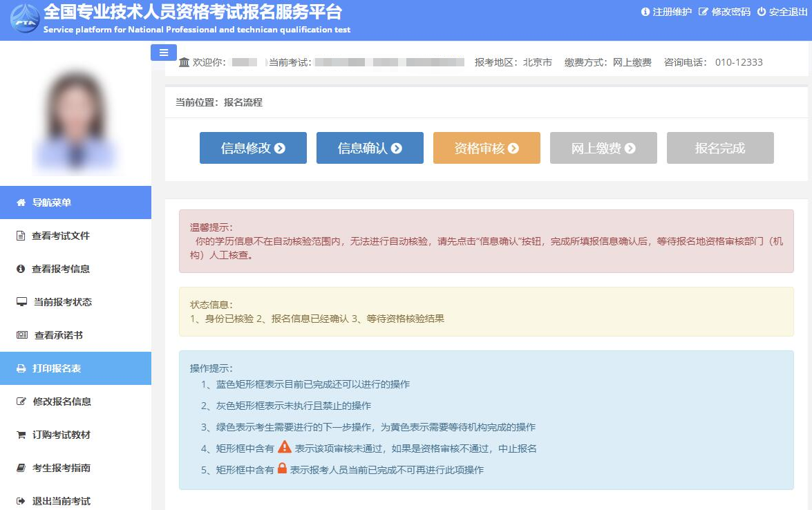812x510 pixels.
Task: Click the gray 网上缴费 step button
Action: pos(603,148)
